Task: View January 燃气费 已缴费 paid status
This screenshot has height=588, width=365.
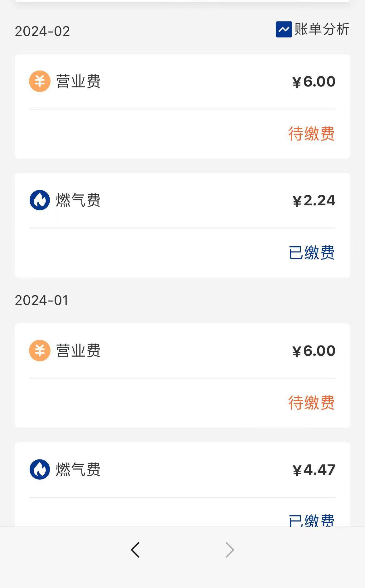Action: point(311,520)
